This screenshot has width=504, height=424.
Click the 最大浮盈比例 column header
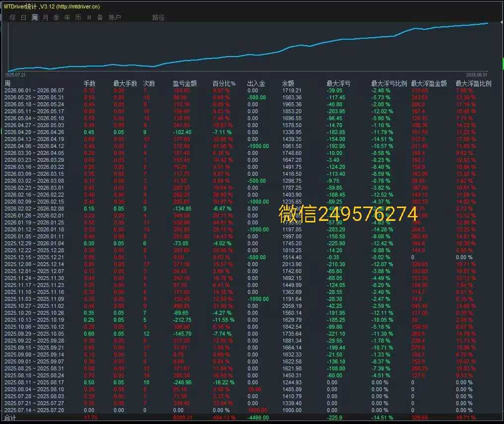(x=473, y=83)
